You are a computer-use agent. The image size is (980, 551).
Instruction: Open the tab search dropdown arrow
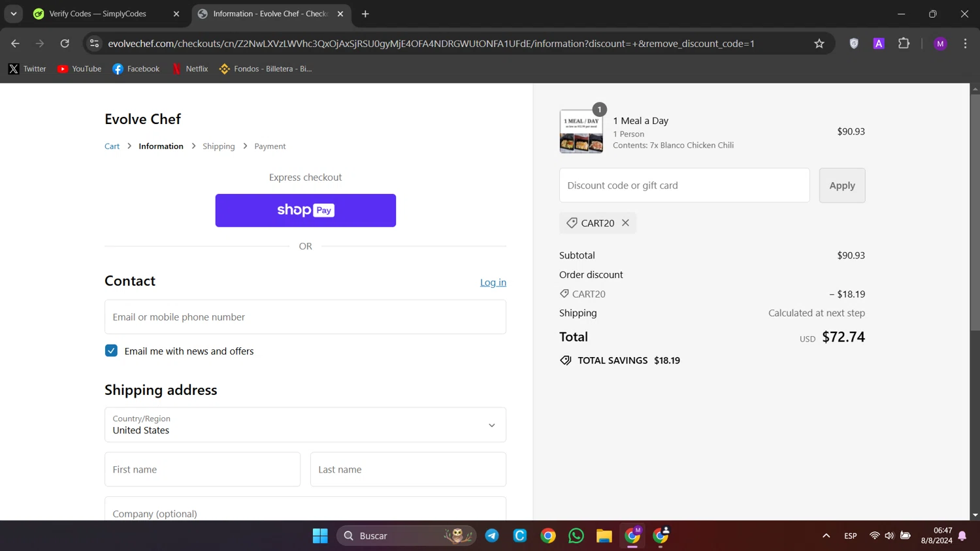[14, 14]
